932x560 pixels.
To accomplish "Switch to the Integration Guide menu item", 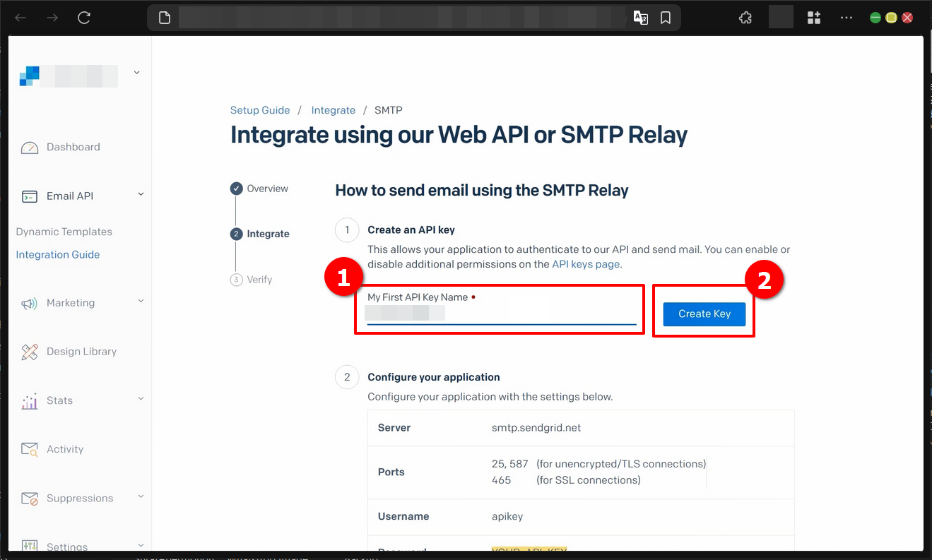I will [57, 254].
